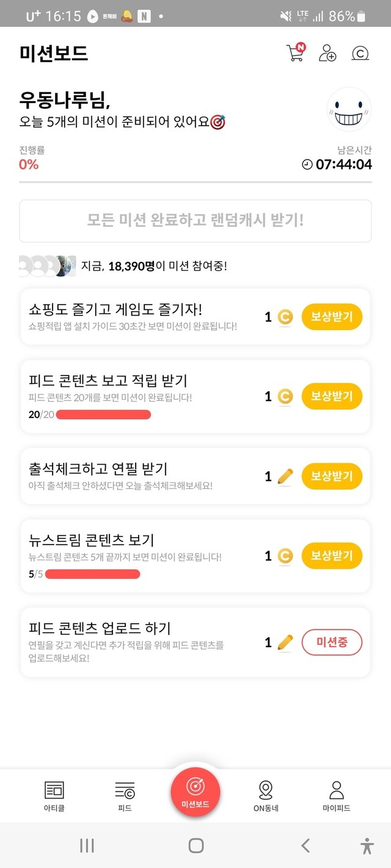
Task: Tap participant avatars next to 18,390명
Action: (48, 266)
